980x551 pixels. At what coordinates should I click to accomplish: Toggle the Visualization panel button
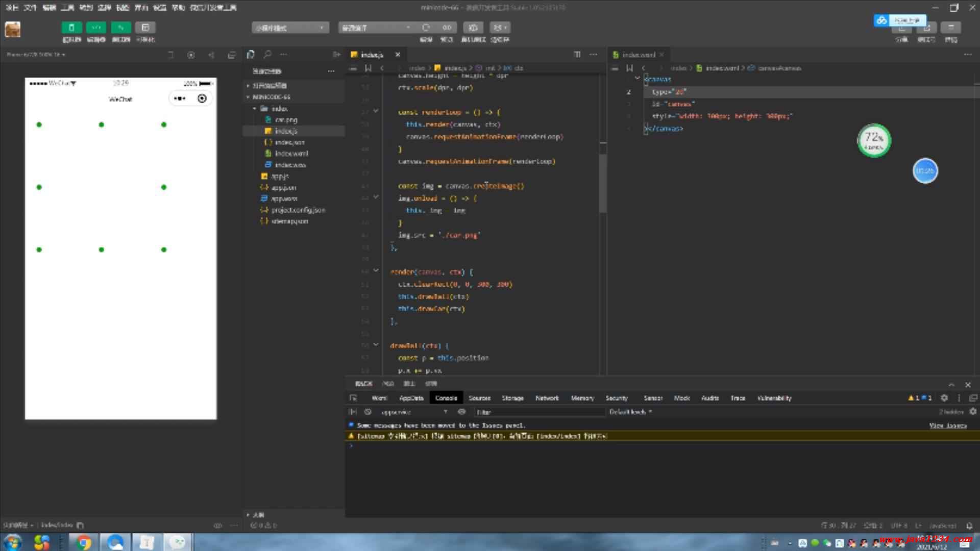click(145, 28)
